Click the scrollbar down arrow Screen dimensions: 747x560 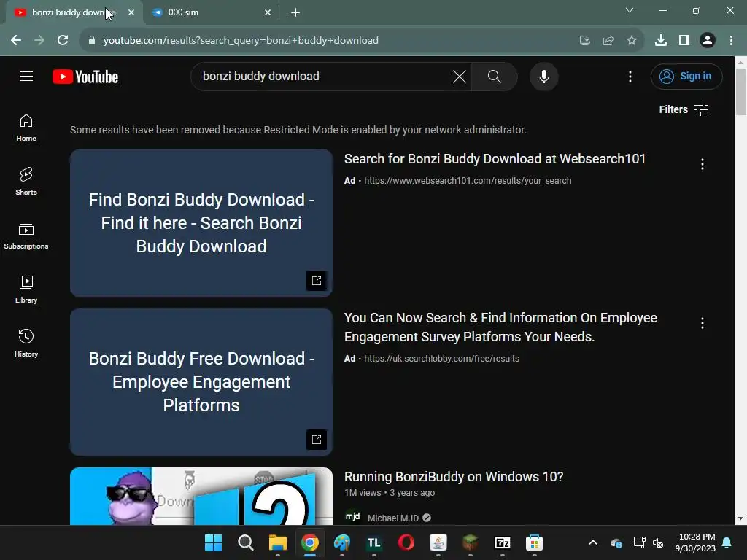point(740,518)
